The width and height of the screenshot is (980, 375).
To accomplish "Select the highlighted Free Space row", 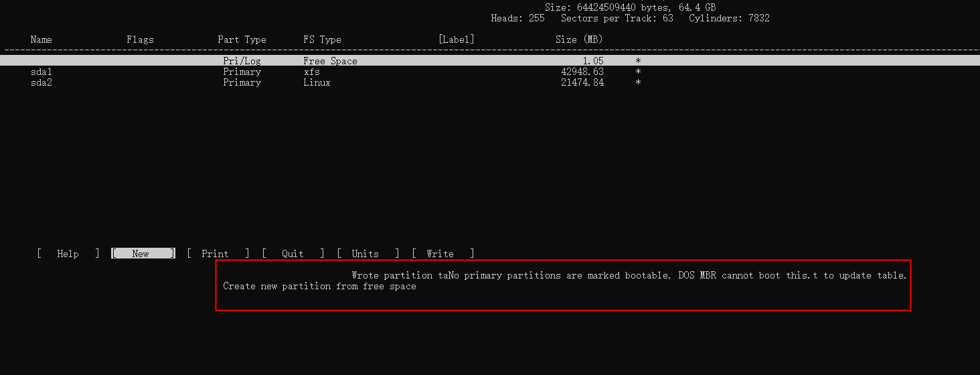I will point(490,61).
